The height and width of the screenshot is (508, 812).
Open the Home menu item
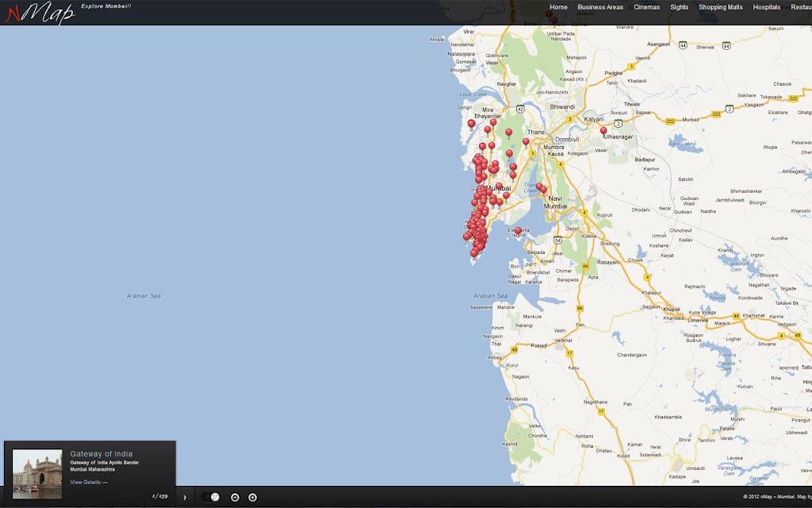pyautogui.click(x=558, y=7)
